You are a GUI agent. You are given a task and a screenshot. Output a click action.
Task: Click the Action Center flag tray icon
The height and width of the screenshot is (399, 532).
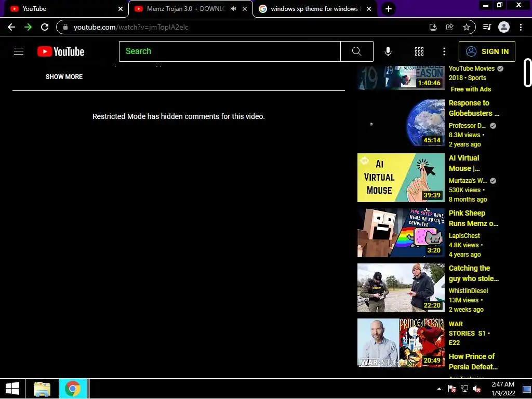pos(451,389)
